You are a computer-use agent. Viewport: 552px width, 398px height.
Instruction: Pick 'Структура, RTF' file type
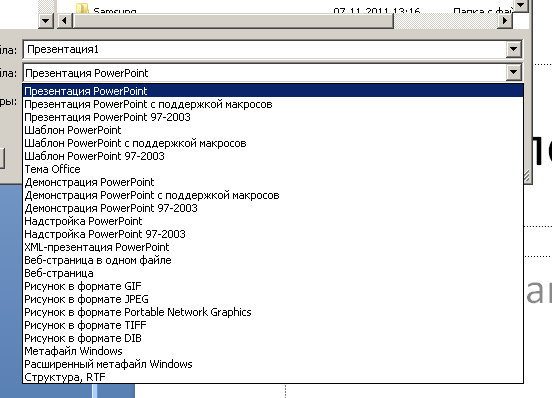click(x=273, y=377)
